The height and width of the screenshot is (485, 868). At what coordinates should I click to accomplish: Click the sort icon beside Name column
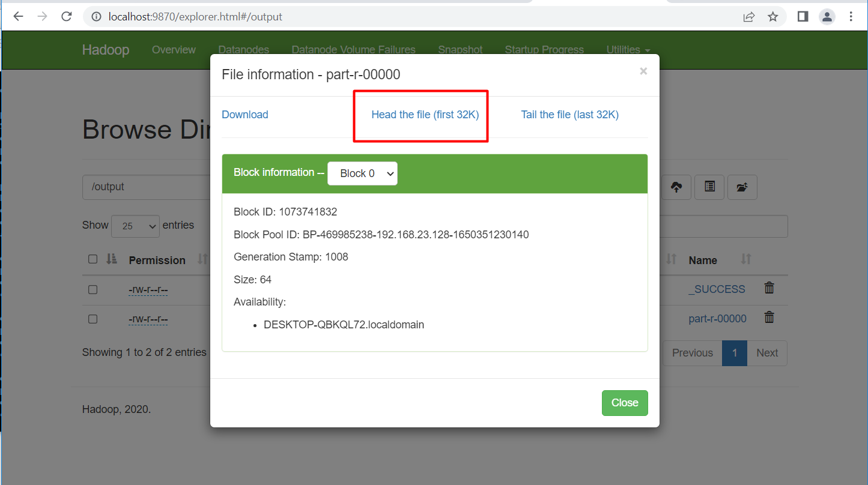[x=745, y=259]
